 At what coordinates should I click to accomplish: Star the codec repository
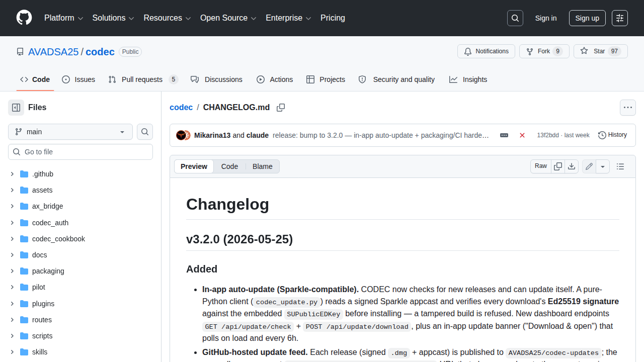tap(600, 51)
